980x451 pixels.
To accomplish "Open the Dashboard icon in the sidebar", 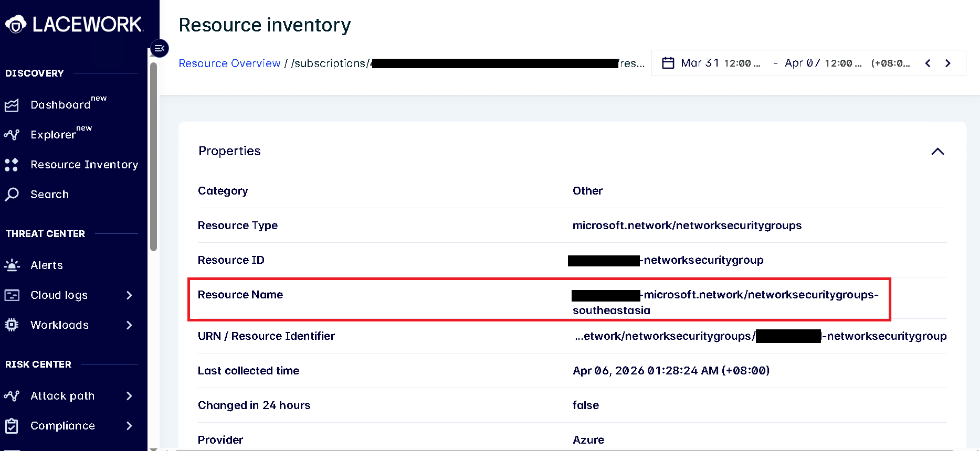I will (x=12, y=105).
